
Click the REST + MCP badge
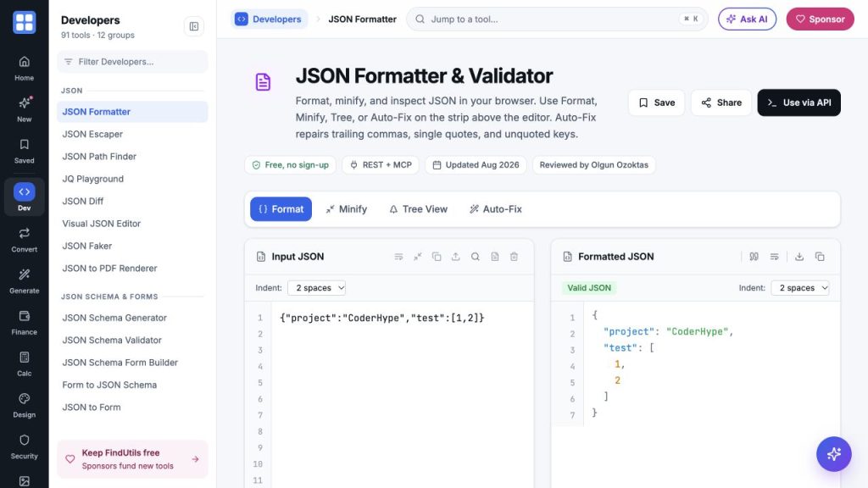(381, 165)
